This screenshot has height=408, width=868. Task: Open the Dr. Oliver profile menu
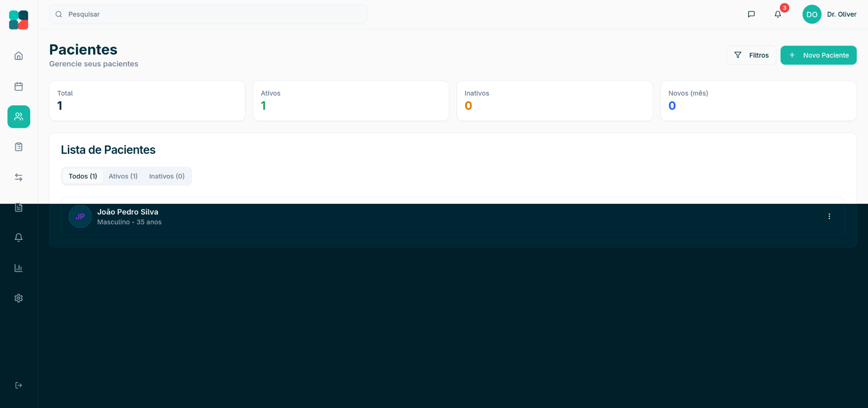[x=829, y=14]
